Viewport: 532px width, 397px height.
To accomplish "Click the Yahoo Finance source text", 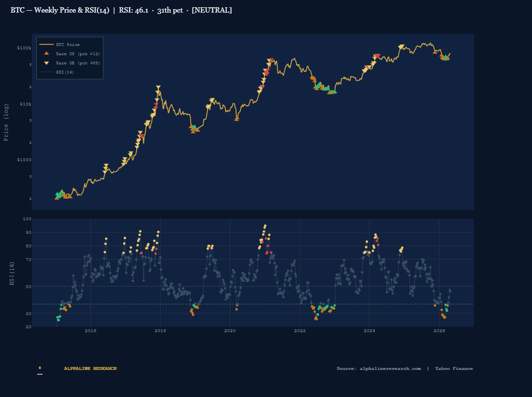I will coord(454,368).
